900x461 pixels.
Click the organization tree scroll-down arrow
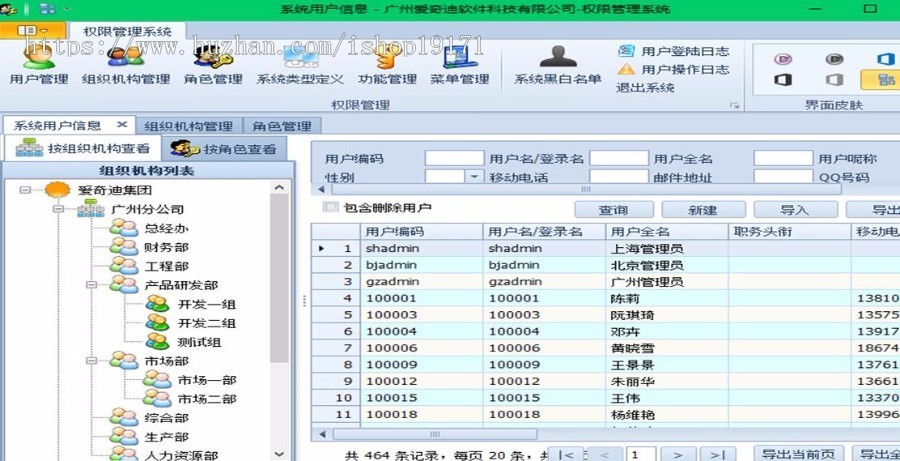pyautogui.click(x=280, y=454)
